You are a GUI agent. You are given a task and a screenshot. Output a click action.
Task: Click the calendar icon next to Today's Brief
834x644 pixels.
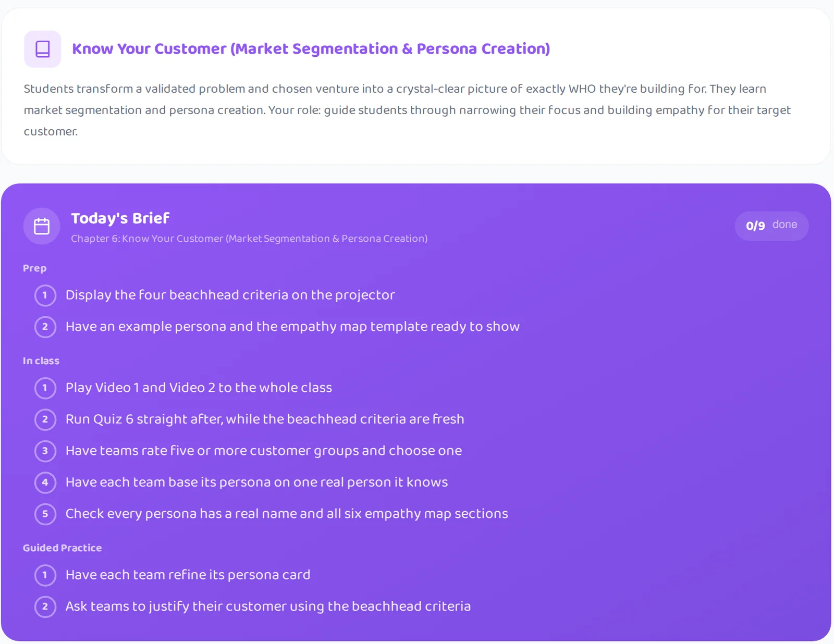(42, 226)
